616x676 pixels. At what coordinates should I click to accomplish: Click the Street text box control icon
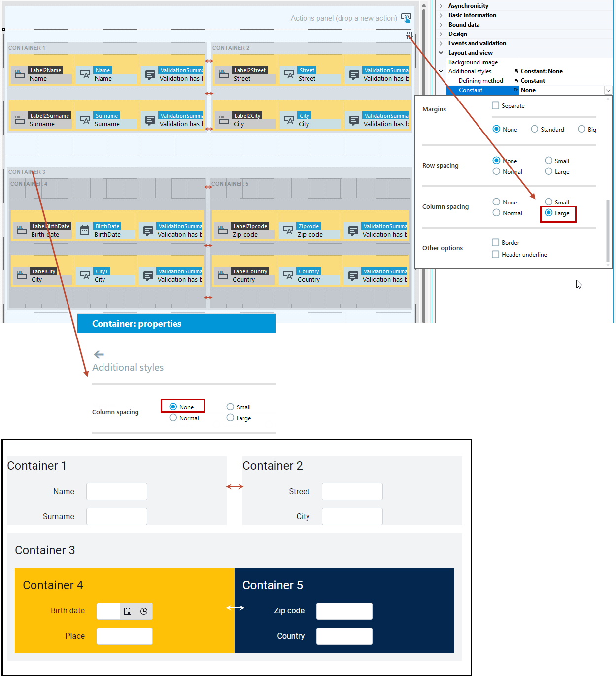(289, 75)
